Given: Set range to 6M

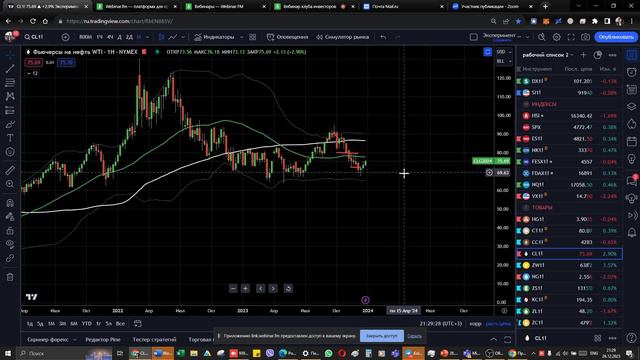Looking at the screenshot, I should coord(74,324).
